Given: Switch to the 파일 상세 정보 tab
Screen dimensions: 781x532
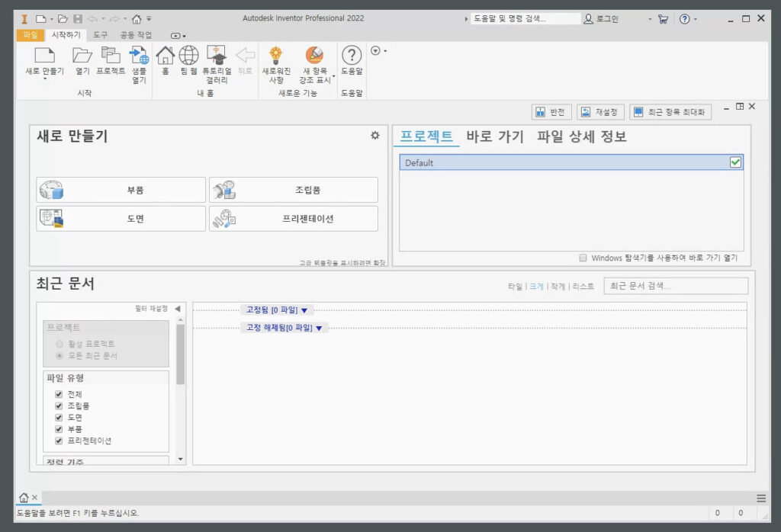Looking at the screenshot, I should tap(581, 136).
